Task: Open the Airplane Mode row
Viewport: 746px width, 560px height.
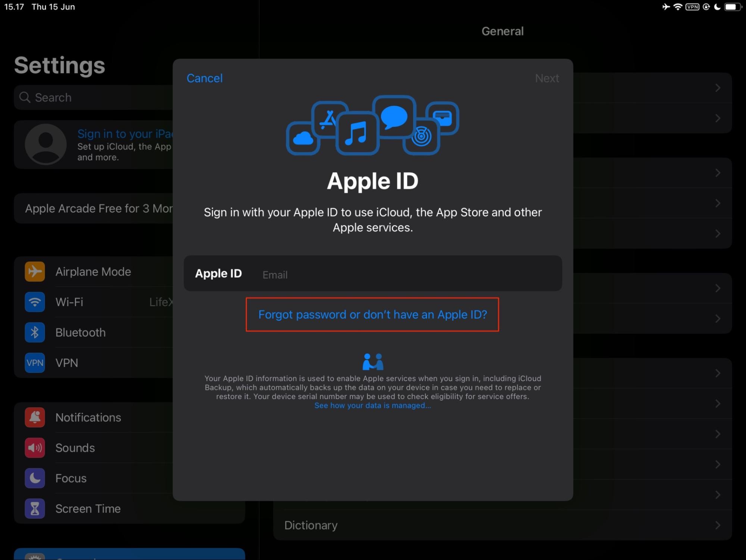Action: tap(93, 271)
